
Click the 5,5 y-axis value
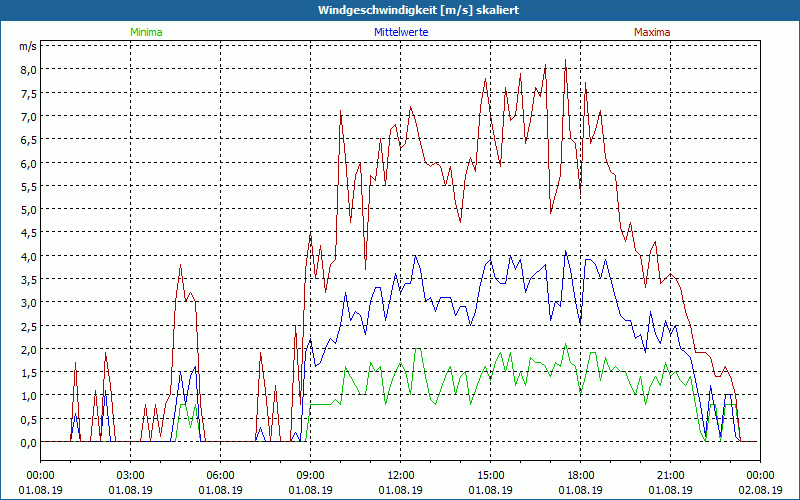(28, 187)
